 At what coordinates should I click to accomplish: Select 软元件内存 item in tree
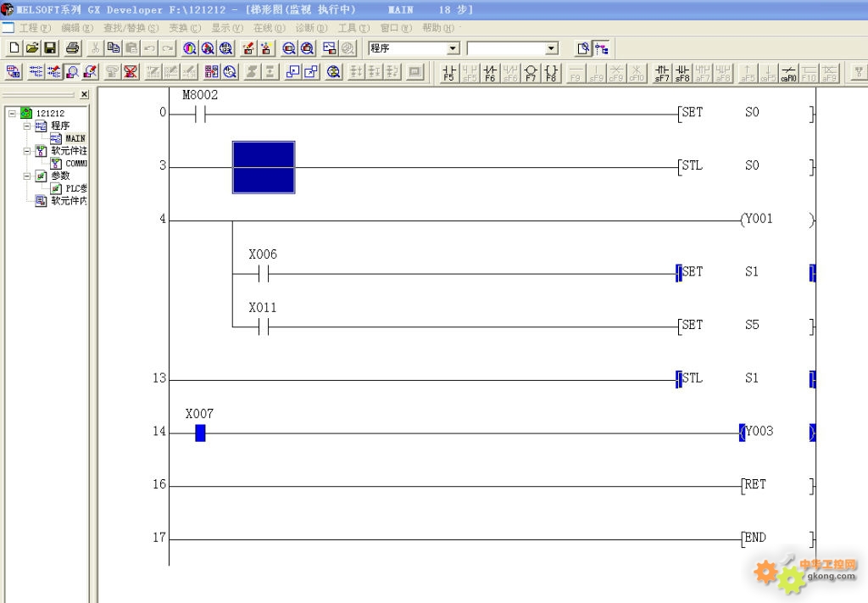click(69, 200)
